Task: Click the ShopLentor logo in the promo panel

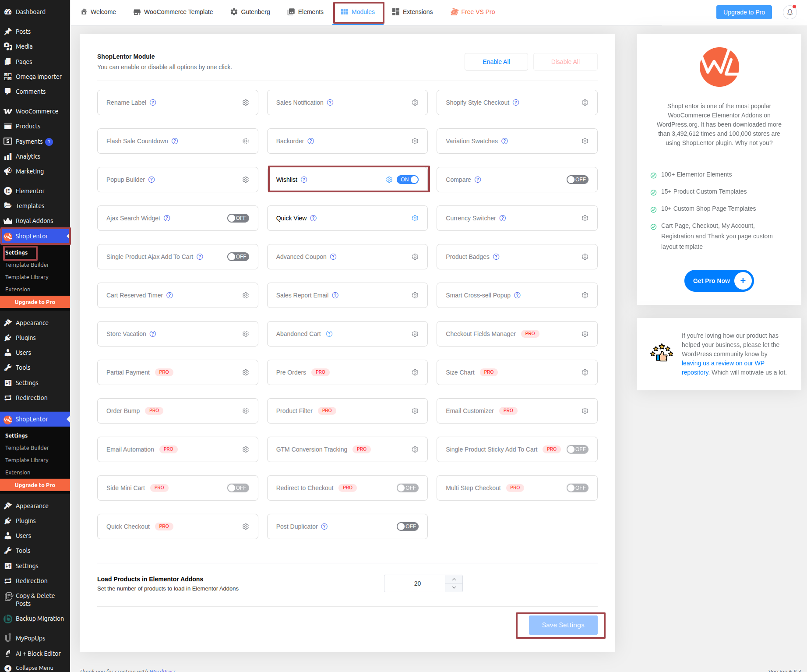Action: point(719,67)
